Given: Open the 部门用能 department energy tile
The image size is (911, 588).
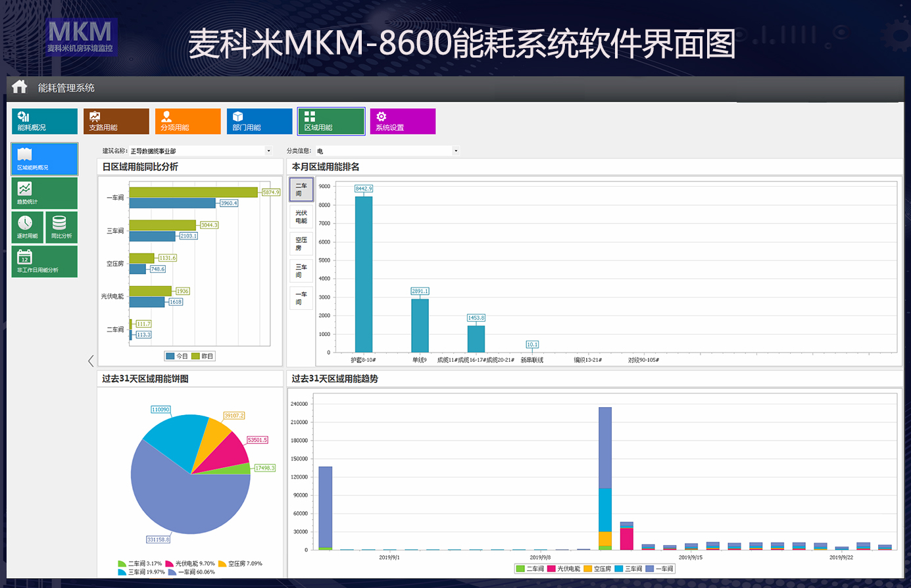Looking at the screenshot, I should tap(260, 122).
